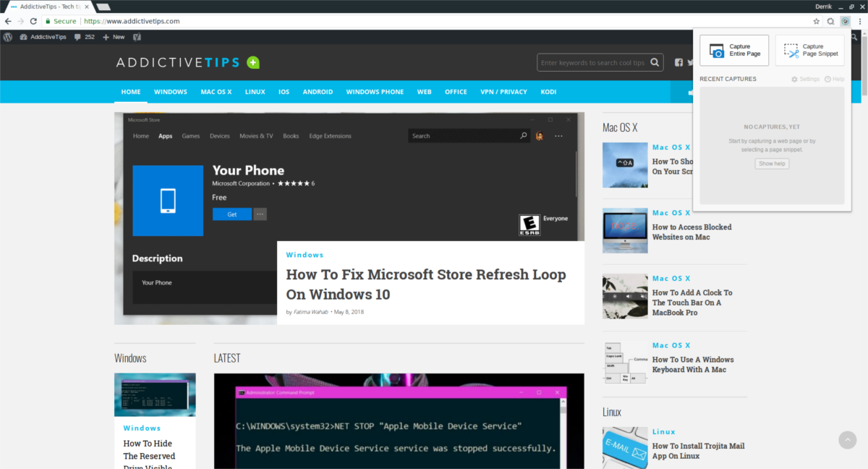This screenshot has height=469, width=868.
Task: Click author name Fatima Wahab
Action: [x=311, y=312]
